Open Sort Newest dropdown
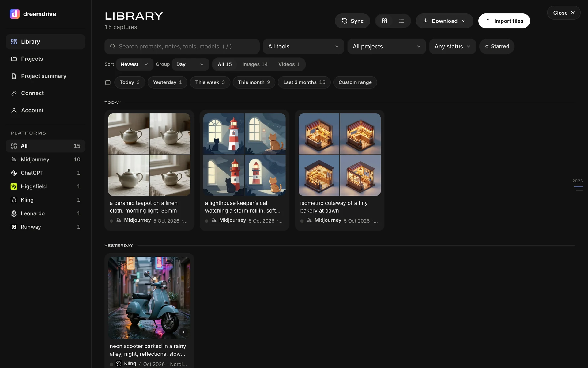Image resolution: width=588 pixels, height=368 pixels. tap(134, 64)
